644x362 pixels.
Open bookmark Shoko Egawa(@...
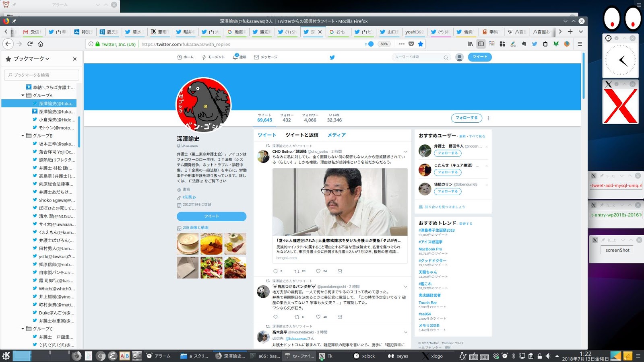click(54, 200)
